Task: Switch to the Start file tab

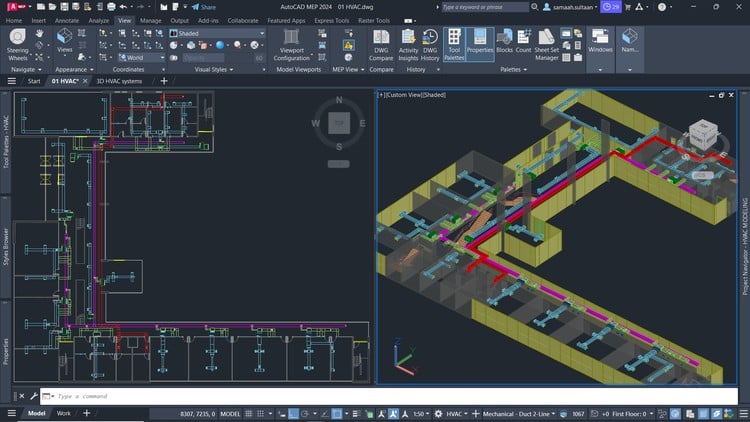Action: click(x=34, y=81)
